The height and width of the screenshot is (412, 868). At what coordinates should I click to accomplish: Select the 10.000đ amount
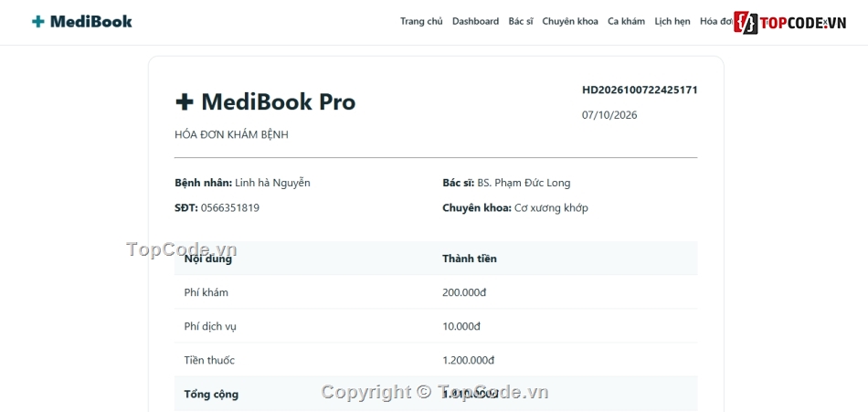click(x=461, y=327)
